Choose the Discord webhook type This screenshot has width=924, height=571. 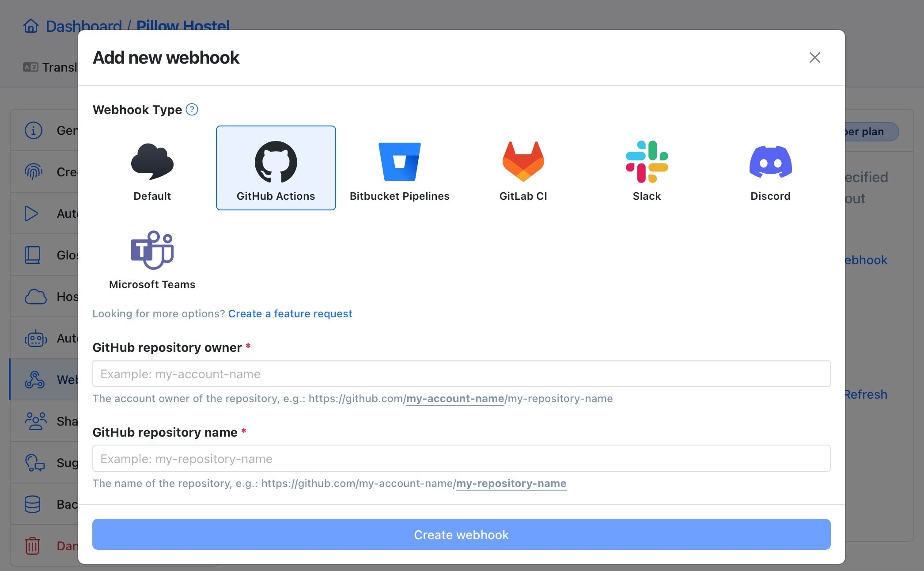(770, 168)
